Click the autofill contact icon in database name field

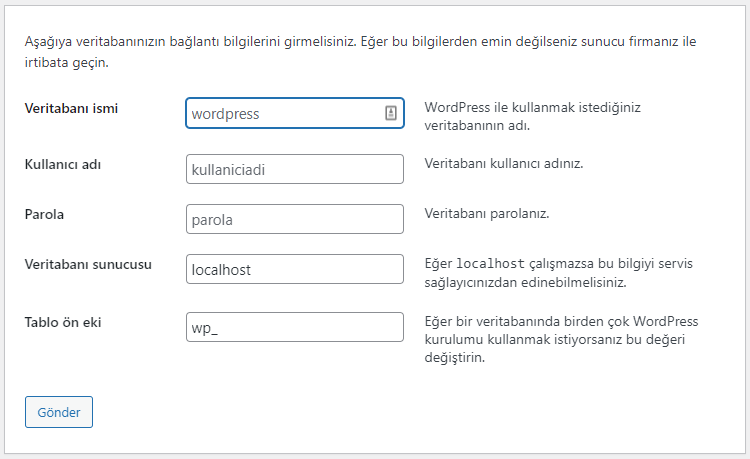391,114
